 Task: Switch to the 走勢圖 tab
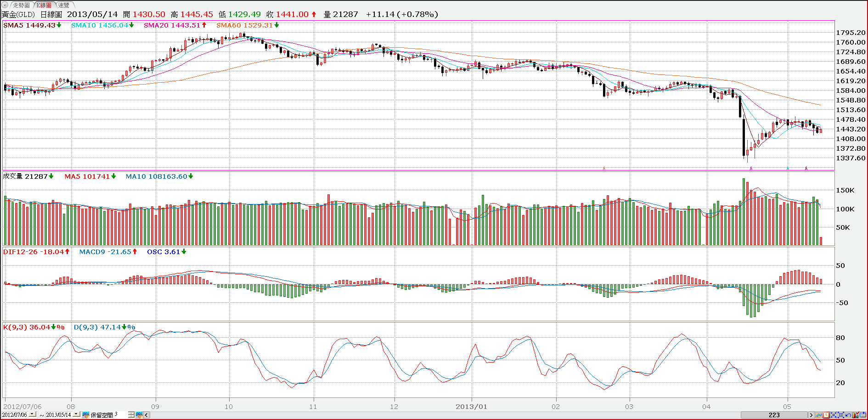point(21,5)
